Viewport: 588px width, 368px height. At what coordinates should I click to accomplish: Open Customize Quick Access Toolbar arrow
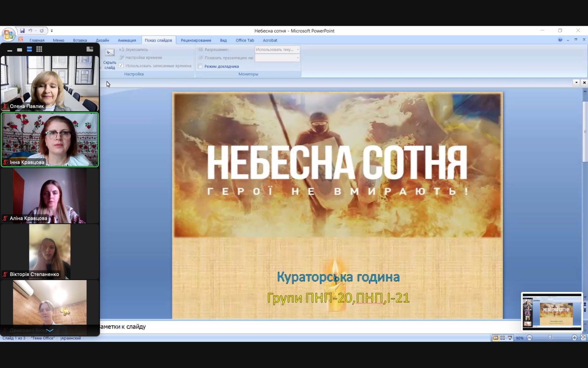point(52,31)
